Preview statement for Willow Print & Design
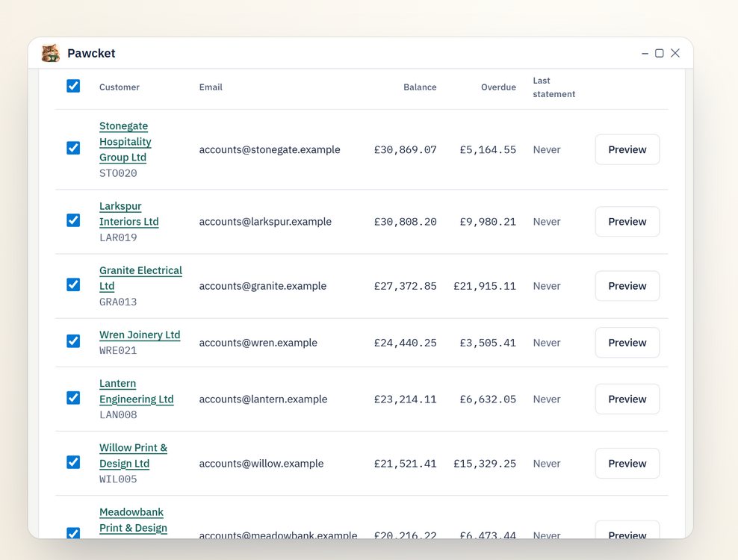The image size is (738, 560). (627, 464)
